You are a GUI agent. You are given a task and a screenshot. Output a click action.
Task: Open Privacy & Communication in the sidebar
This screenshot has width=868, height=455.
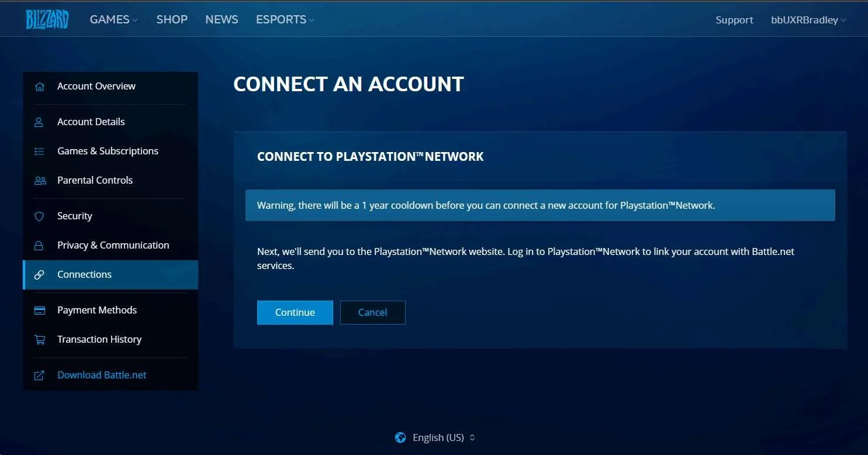110,246
